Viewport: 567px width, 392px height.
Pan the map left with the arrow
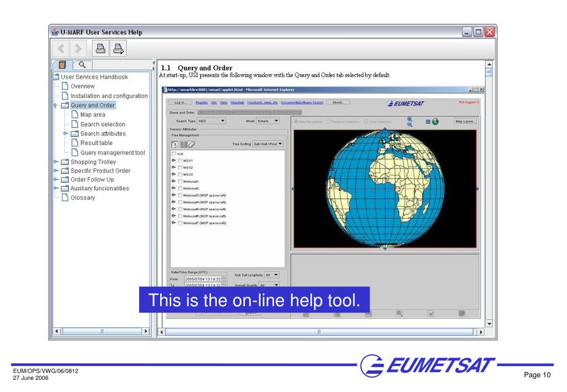tap(292, 189)
